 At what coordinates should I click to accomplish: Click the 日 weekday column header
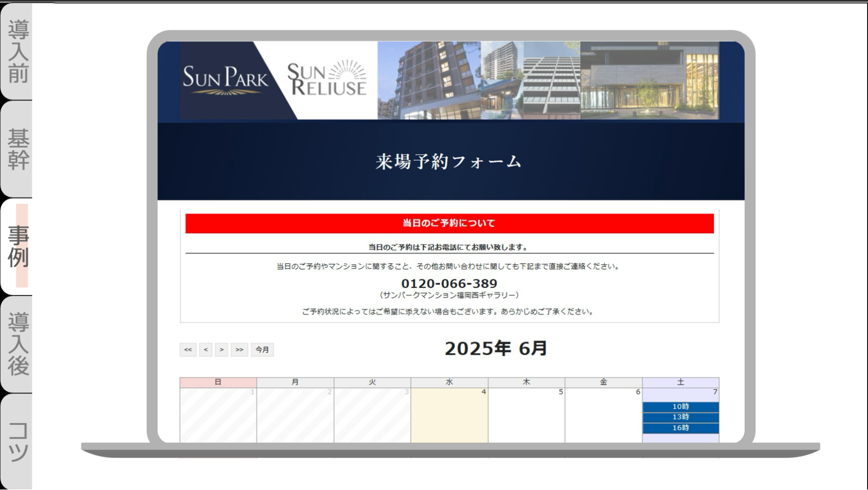tap(218, 382)
